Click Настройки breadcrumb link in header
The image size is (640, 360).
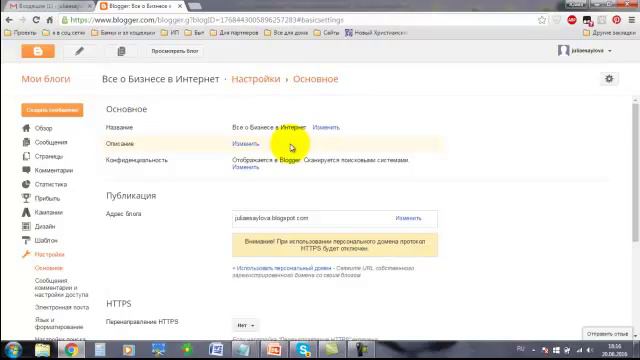[x=256, y=79]
